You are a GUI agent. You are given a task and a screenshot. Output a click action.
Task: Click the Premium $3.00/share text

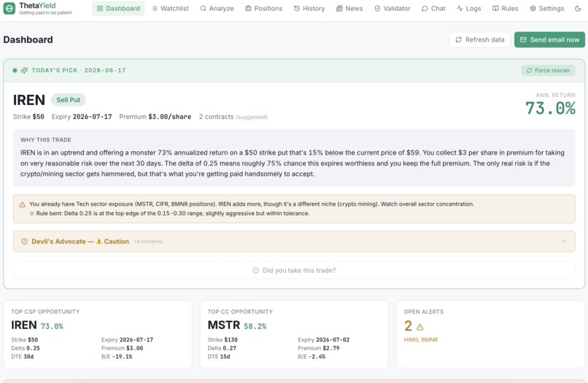[155, 117]
